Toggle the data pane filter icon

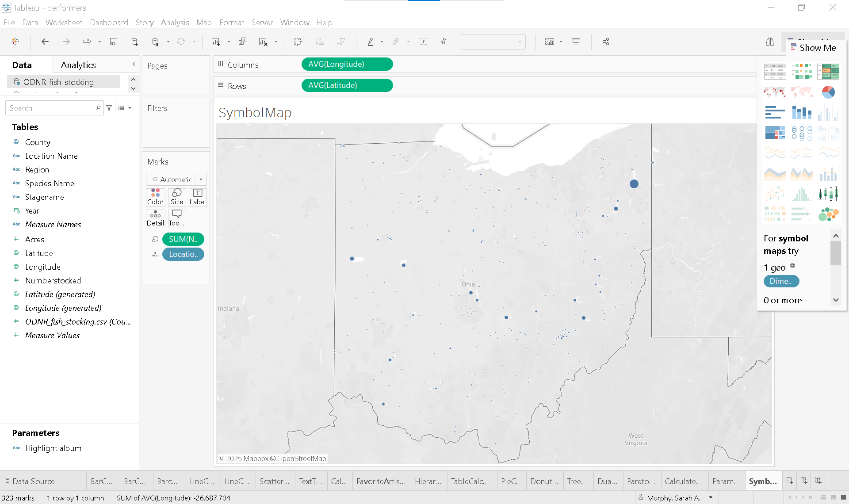[109, 108]
